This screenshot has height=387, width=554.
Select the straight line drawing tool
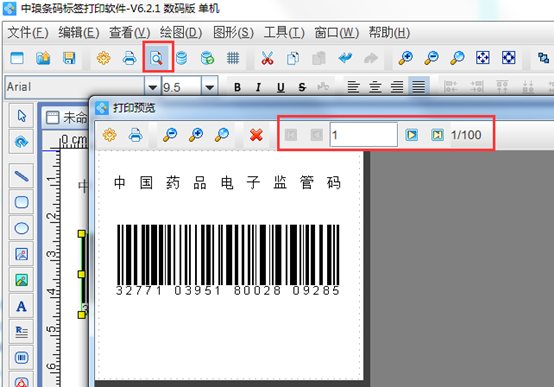[x=22, y=176]
